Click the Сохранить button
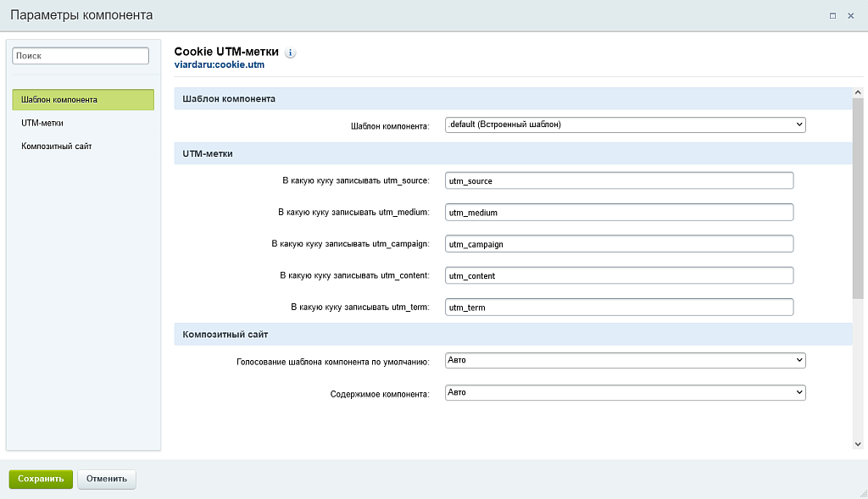The height and width of the screenshot is (499, 868). pyautogui.click(x=40, y=479)
